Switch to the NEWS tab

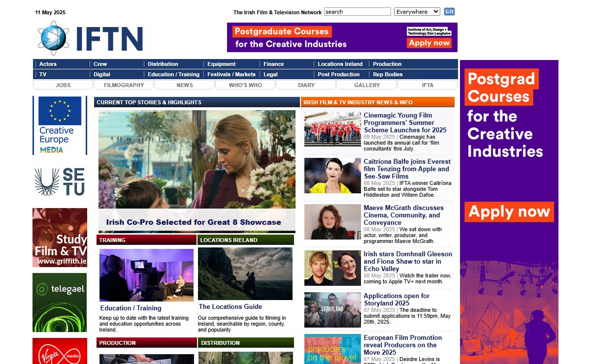[185, 85]
